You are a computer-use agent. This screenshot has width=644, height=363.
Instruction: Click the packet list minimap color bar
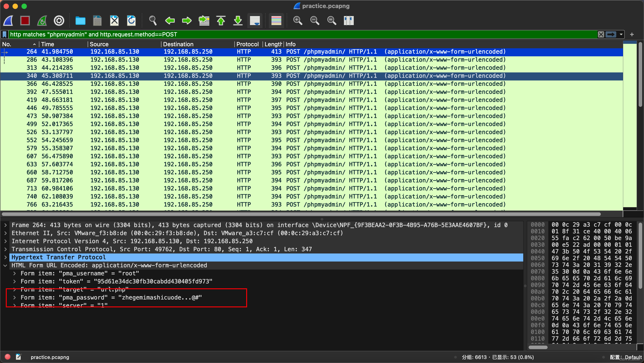coord(629,125)
